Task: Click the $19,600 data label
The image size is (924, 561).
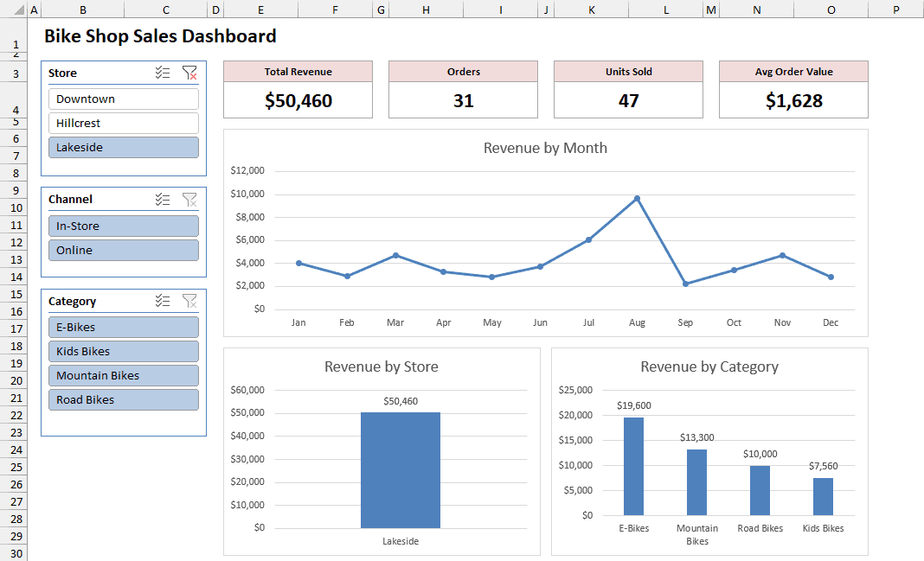Action: 634,405
